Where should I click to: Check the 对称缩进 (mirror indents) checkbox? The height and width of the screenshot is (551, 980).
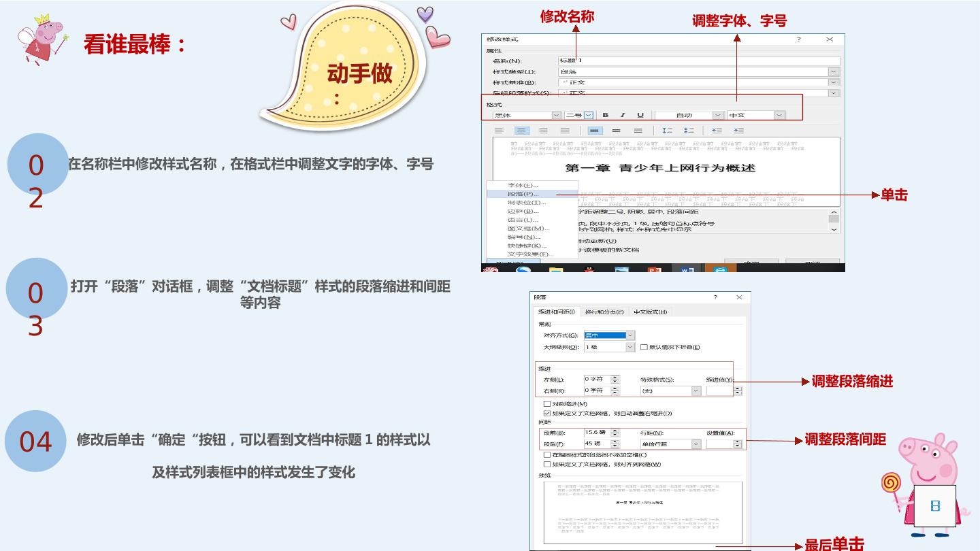[547, 404]
